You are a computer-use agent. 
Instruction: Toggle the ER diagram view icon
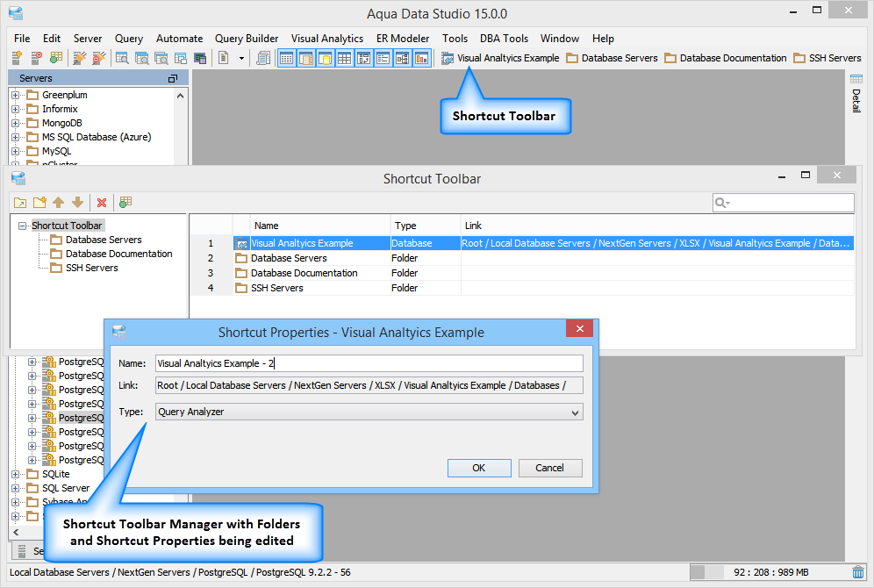point(403,58)
